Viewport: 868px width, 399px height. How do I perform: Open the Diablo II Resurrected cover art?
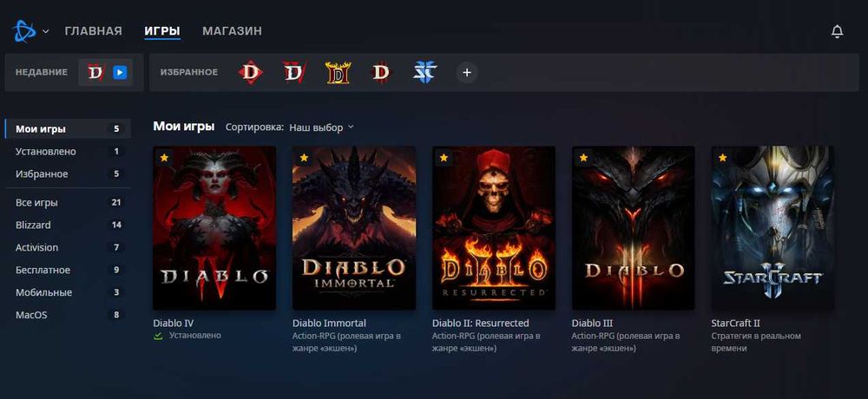click(493, 228)
